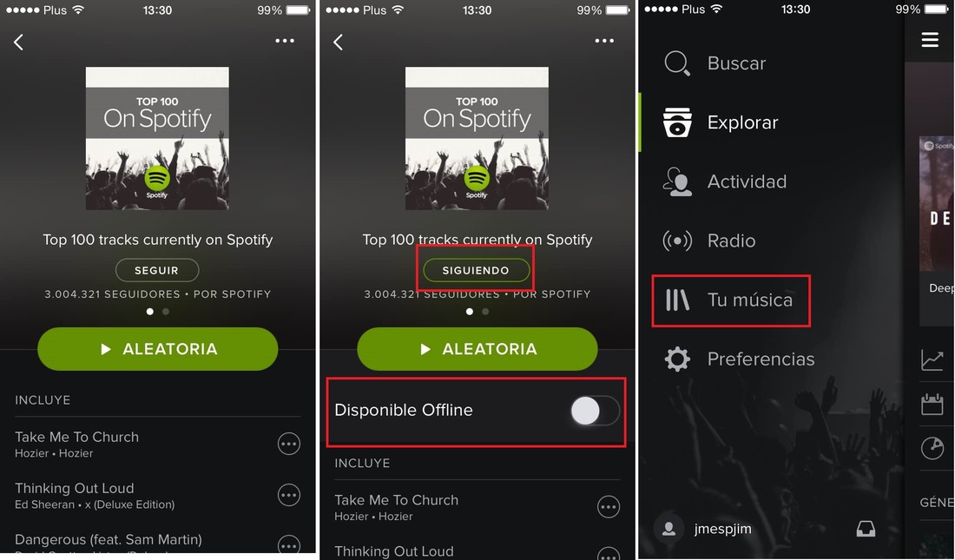Open the Actividad person icon

(x=677, y=181)
